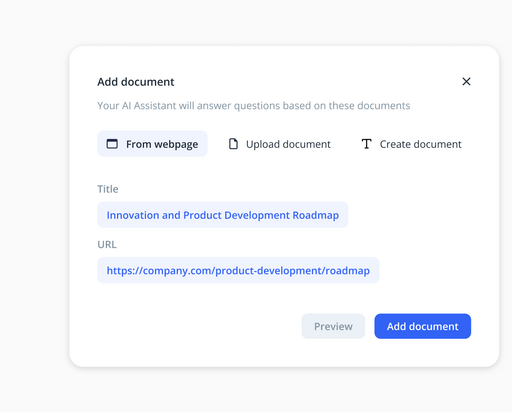
Task: Switch to Create document tab label
Action: pyautogui.click(x=421, y=144)
